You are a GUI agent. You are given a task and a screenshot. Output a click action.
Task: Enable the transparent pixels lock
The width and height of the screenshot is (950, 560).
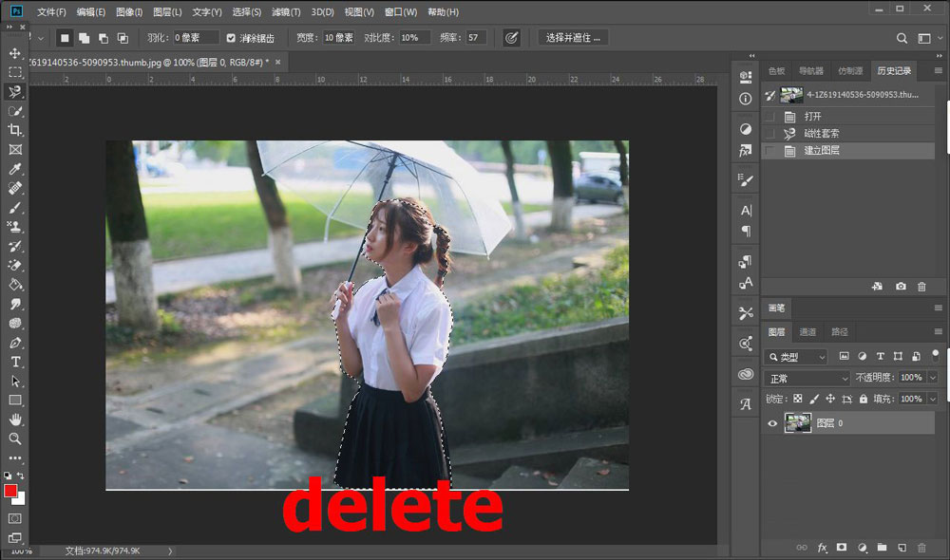click(798, 398)
